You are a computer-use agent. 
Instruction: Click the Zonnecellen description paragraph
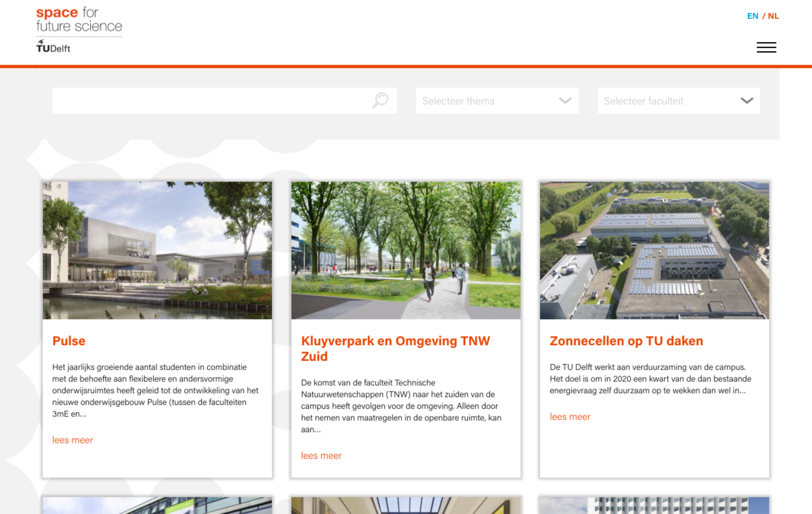(650, 379)
